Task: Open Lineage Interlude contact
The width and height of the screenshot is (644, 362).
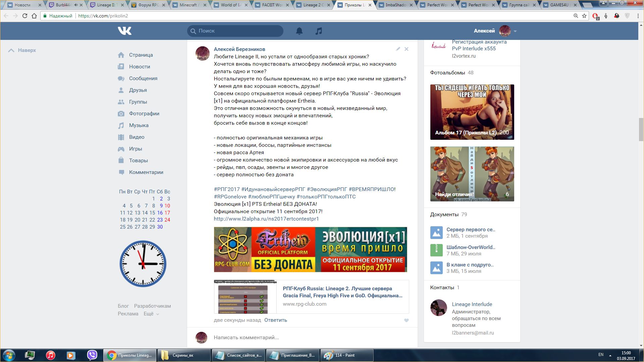Action: [x=472, y=304]
